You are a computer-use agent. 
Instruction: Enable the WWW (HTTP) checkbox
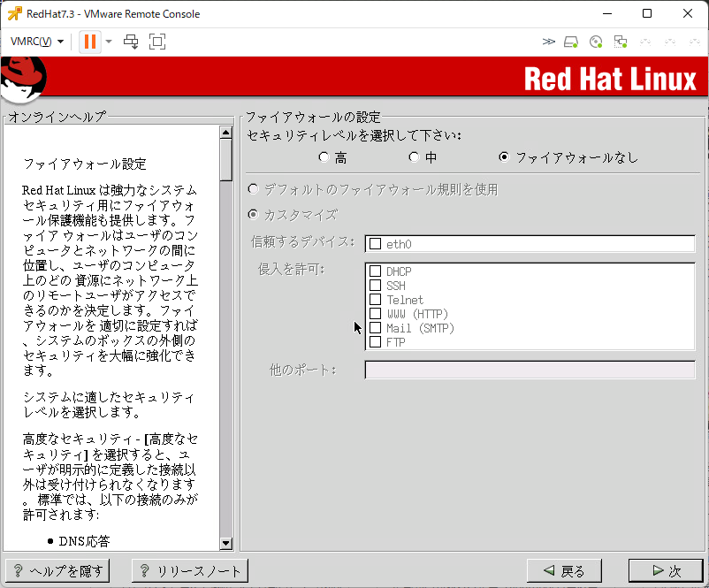click(x=376, y=313)
